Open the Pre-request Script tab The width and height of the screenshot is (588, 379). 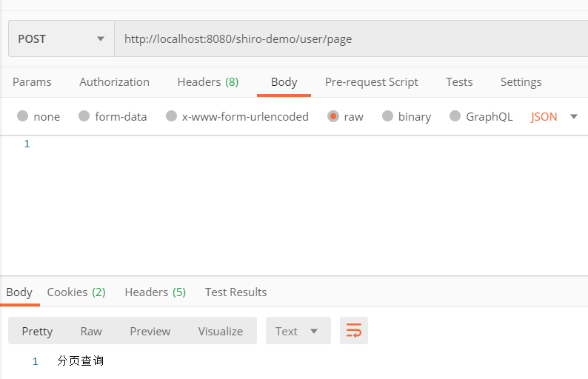371,81
